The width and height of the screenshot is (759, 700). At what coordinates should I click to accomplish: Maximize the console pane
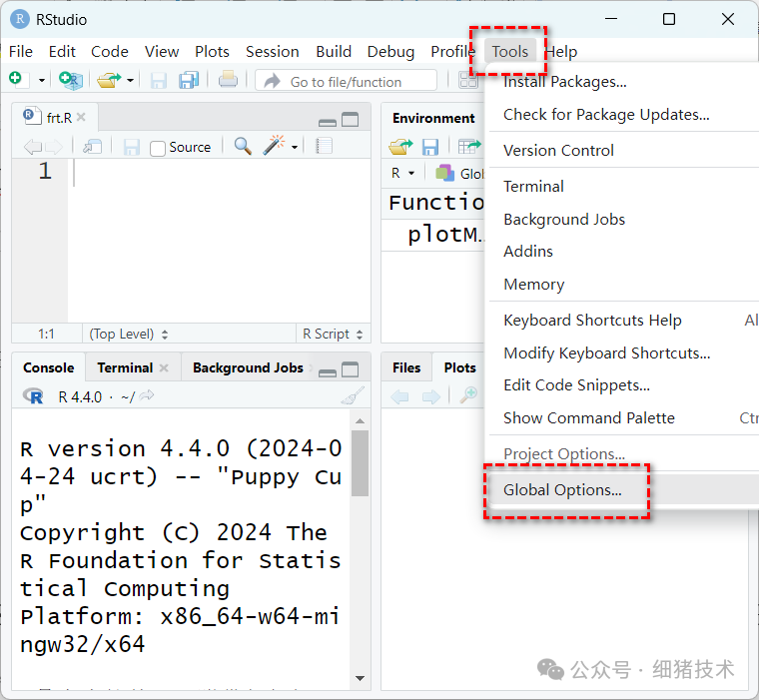350,369
